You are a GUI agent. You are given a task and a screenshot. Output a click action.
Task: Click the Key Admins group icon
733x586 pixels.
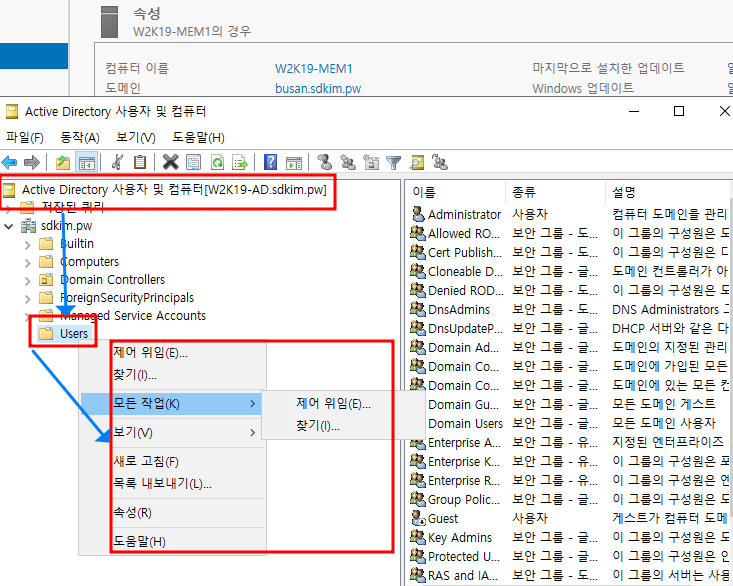[x=418, y=537]
